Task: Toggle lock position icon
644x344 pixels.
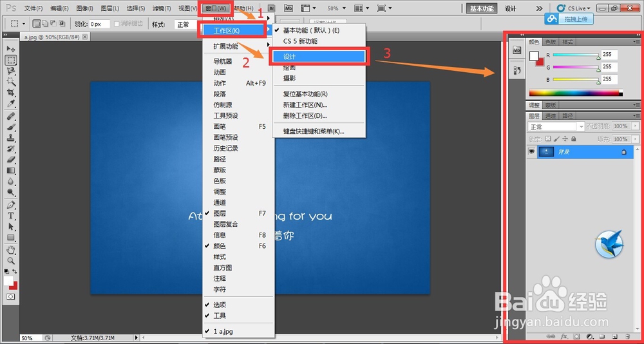Action: (x=565, y=139)
